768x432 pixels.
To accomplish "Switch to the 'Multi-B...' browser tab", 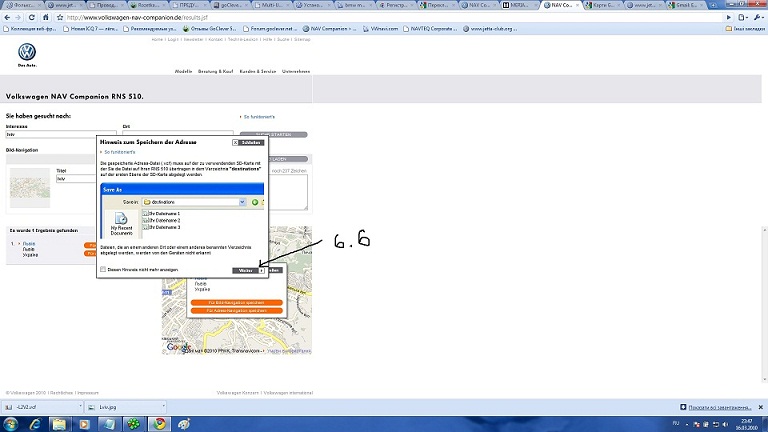I will (272, 5).
